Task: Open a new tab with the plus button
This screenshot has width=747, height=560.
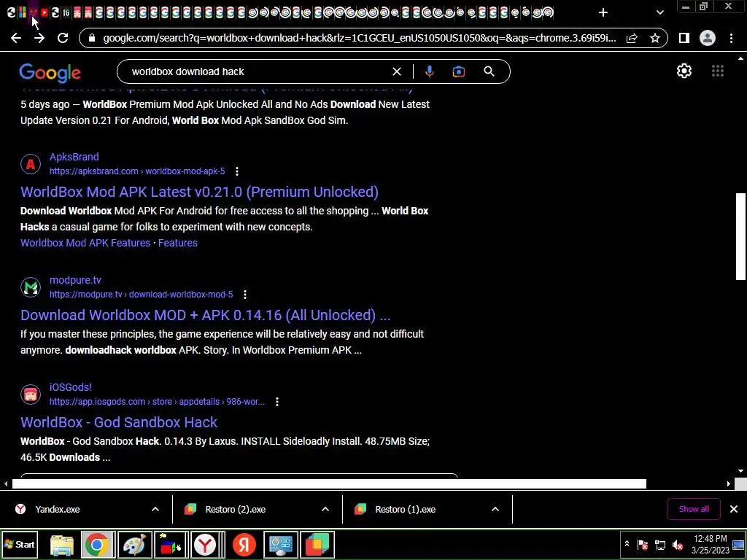Action: click(603, 12)
